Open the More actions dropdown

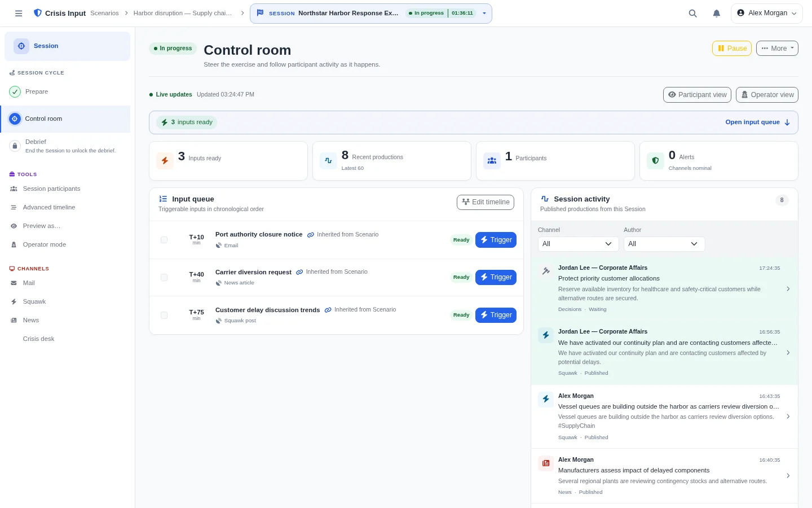coord(777,49)
